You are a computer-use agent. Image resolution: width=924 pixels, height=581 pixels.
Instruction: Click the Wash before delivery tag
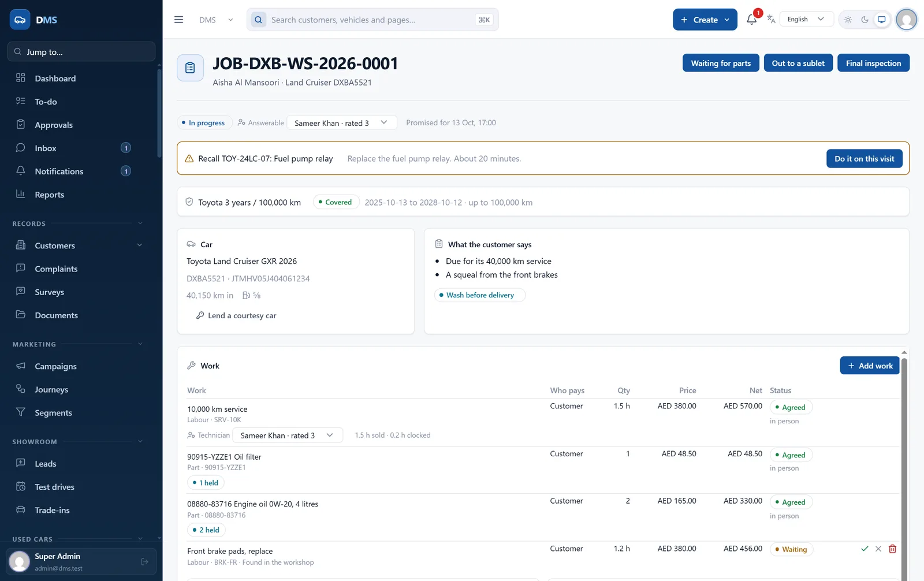(480, 295)
